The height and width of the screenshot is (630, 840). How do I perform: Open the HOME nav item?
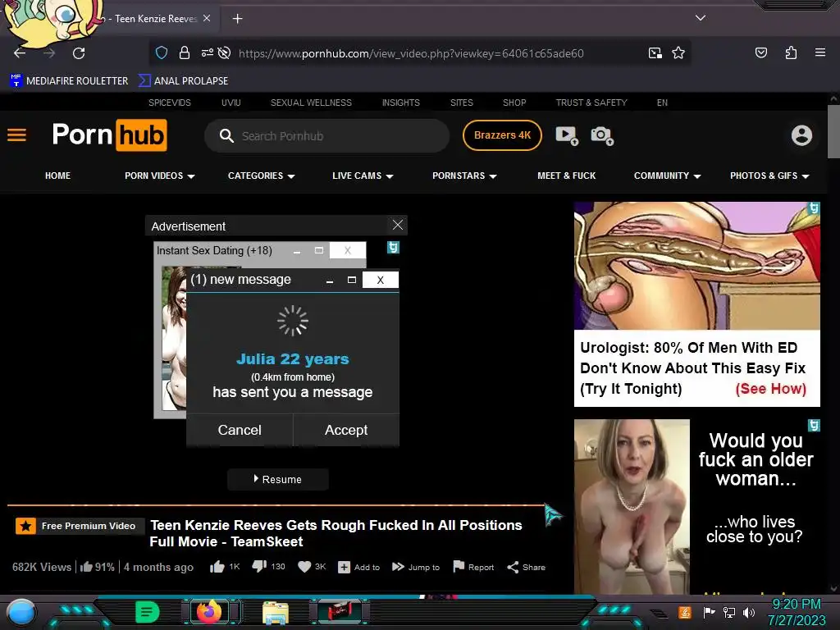coord(58,176)
